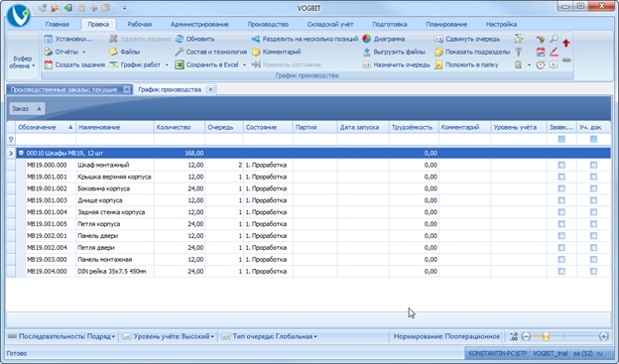This screenshot has height=364, width=619.
Task: Toggle 'Уч. док' checkbox for MB19.003.000 row
Action: tap(593, 260)
